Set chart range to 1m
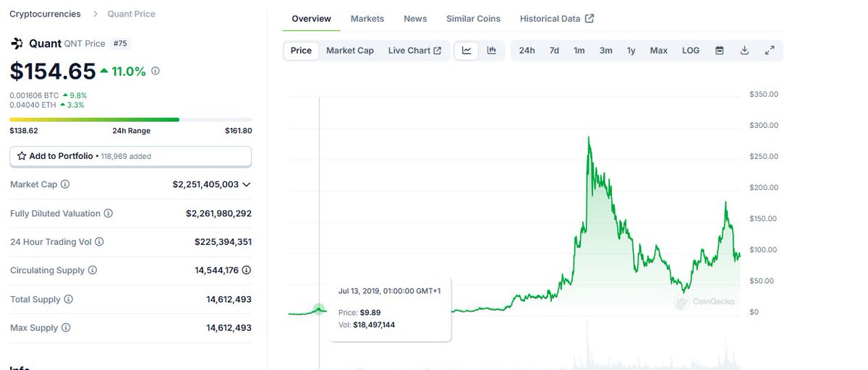Viewport: 868px width, 370px height. [x=579, y=51]
